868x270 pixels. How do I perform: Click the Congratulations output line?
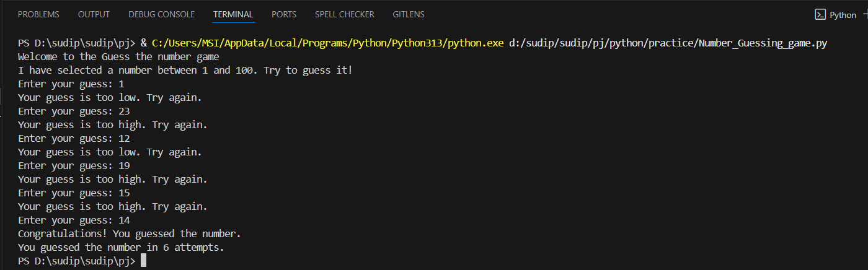click(x=129, y=234)
